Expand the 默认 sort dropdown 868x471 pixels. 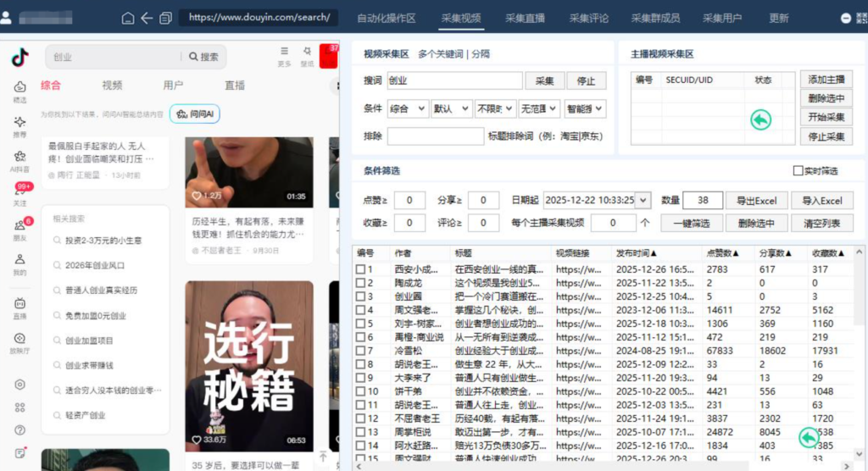(451, 108)
